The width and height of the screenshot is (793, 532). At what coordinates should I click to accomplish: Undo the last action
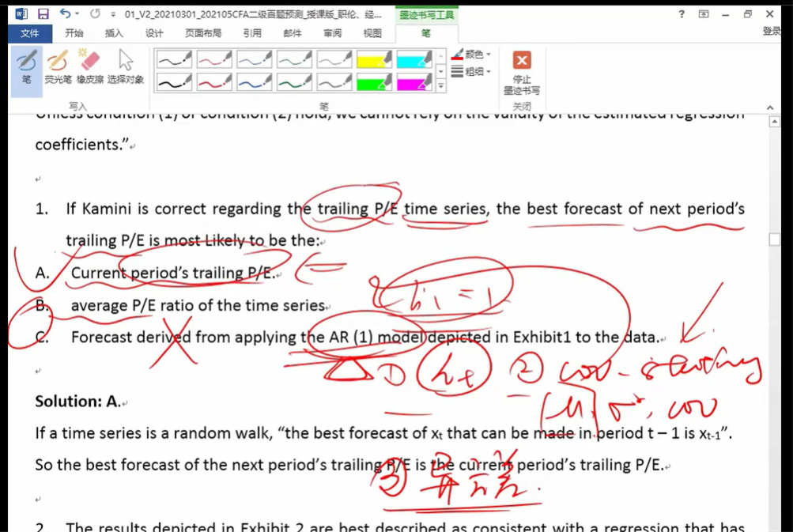(65, 13)
